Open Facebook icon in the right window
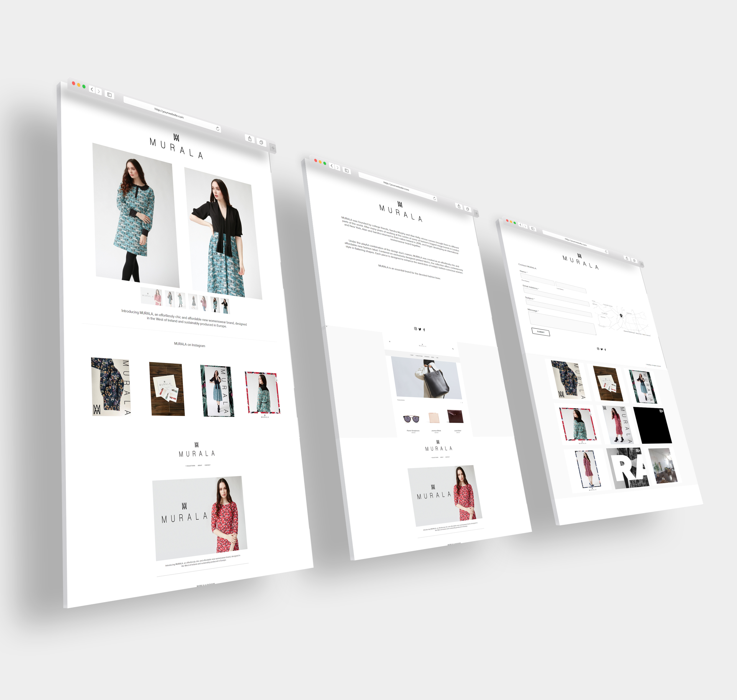Image resolution: width=737 pixels, height=700 pixels. pos(605,350)
